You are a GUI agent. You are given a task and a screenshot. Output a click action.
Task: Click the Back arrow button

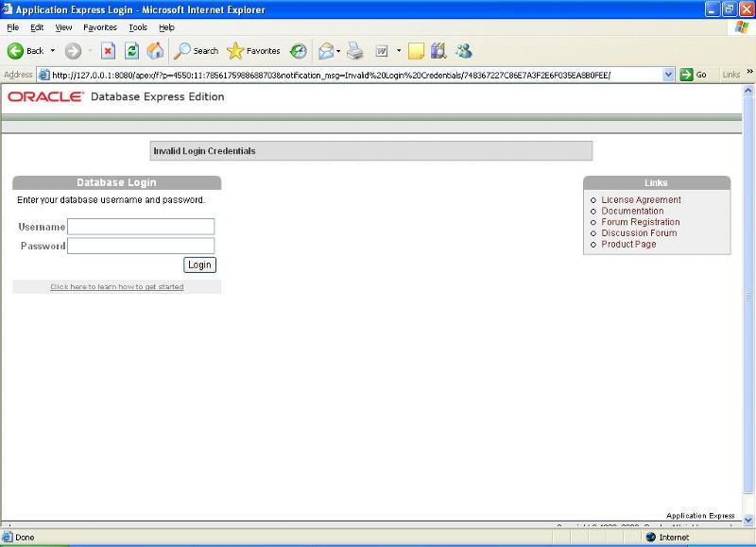coord(15,51)
